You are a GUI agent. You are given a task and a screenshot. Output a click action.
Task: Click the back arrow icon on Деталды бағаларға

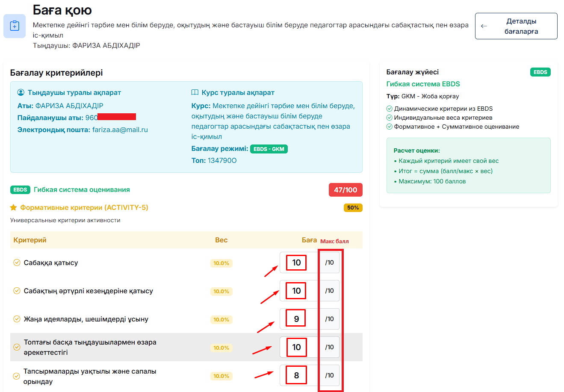(484, 26)
